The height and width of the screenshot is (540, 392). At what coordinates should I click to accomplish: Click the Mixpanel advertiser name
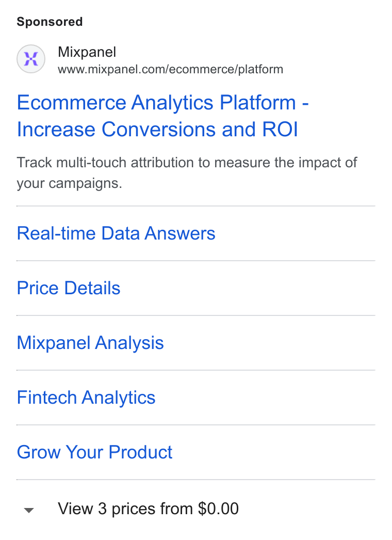click(87, 52)
